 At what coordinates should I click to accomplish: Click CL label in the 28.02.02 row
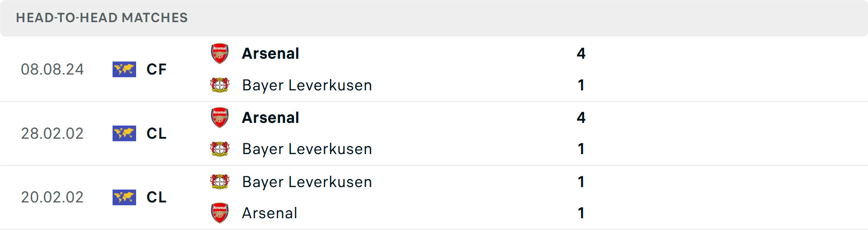click(156, 133)
